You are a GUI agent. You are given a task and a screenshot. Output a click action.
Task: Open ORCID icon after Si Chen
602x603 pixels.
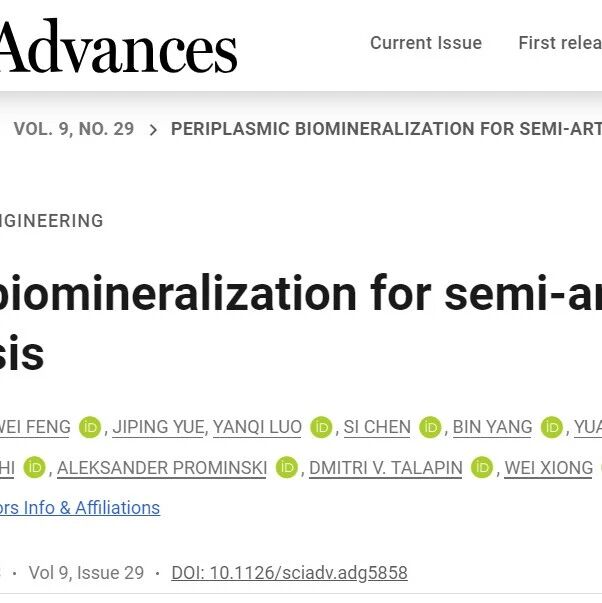pyautogui.click(x=430, y=427)
